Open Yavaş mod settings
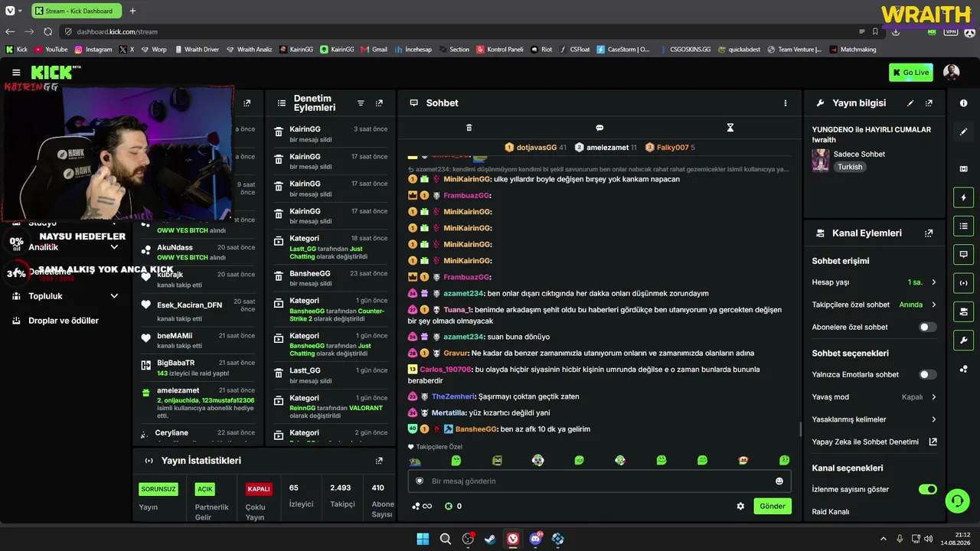 coord(874,397)
